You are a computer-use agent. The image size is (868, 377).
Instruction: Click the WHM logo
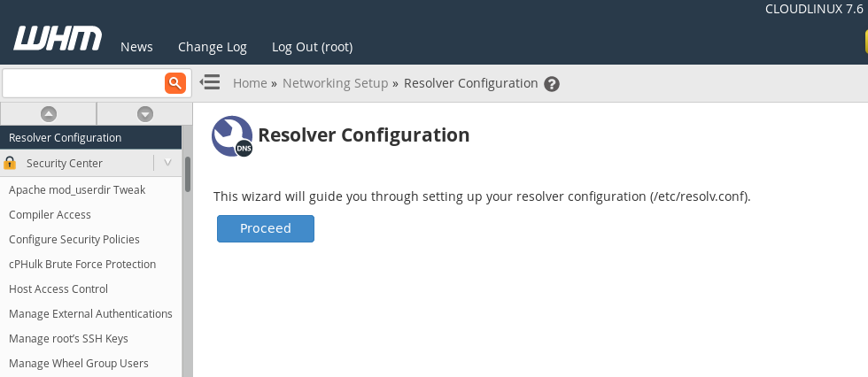coord(58,39)
